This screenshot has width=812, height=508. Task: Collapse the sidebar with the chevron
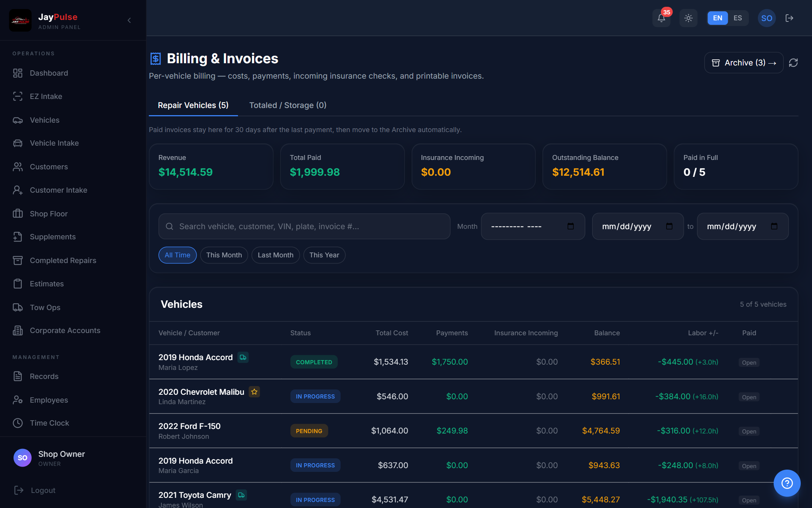tap(129, 20)
